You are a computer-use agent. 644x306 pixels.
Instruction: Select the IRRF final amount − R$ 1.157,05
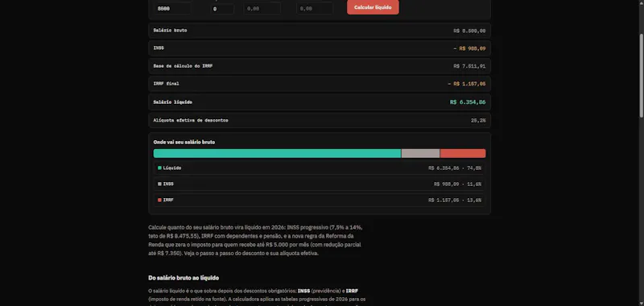[467, 84]
